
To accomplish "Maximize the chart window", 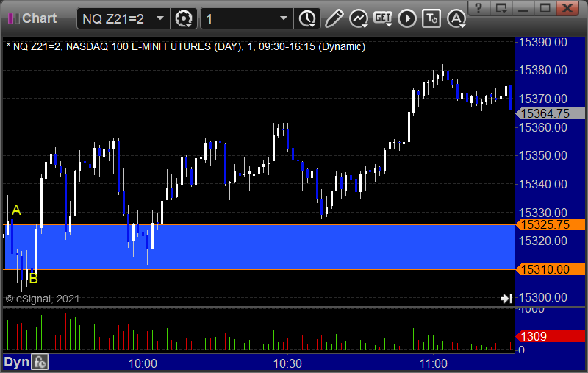I will click(x=545, y=8).
